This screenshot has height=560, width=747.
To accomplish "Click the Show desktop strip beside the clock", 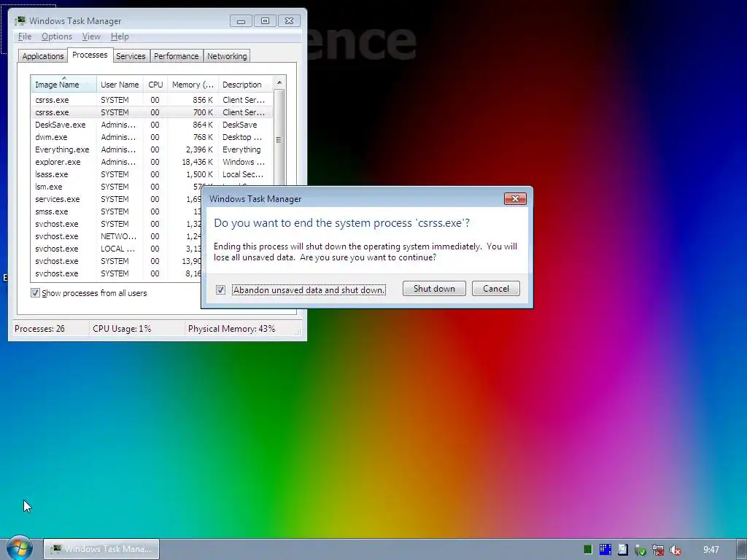I will 742,549.
